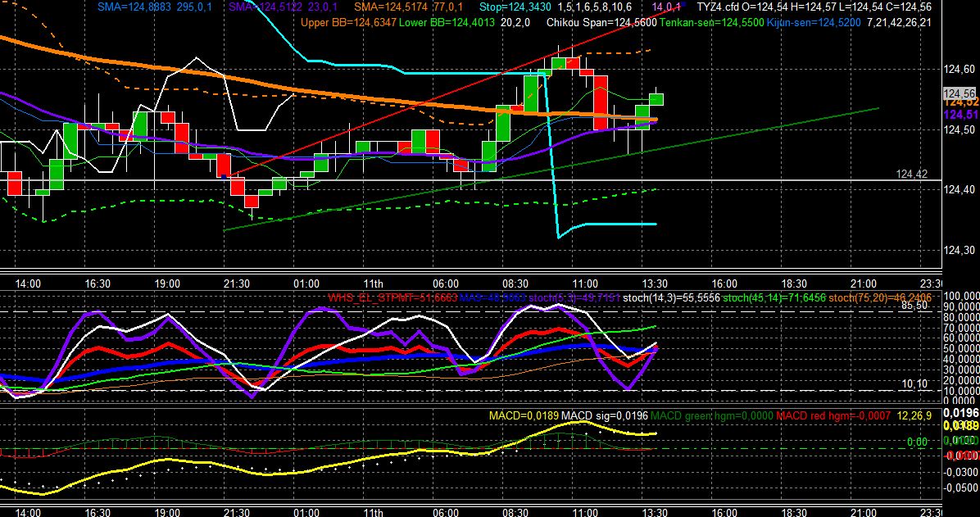The image size is (980, 517).
Task: Select the Tenkan-sen=124,5500 label
Action: tap(711, 22)
